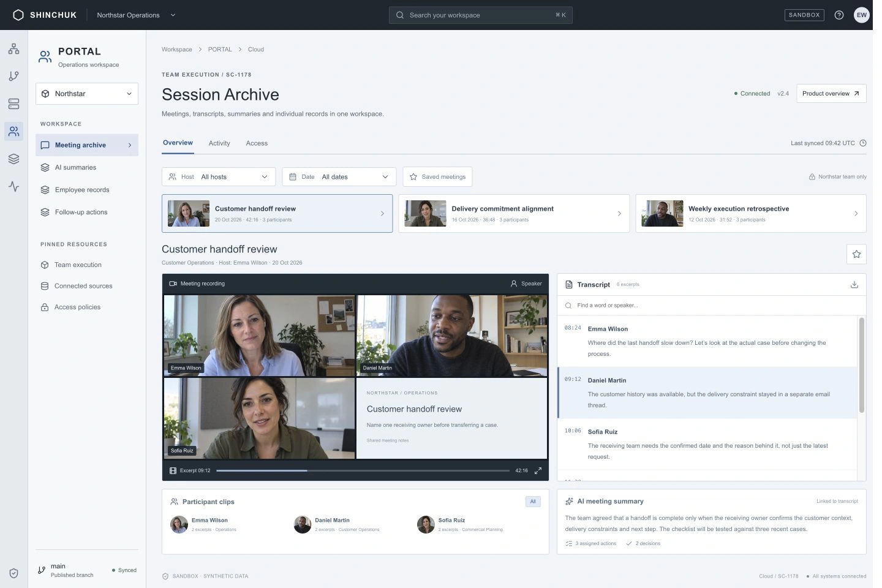Open Follow-up actions in sidebar

pos(87,212)
